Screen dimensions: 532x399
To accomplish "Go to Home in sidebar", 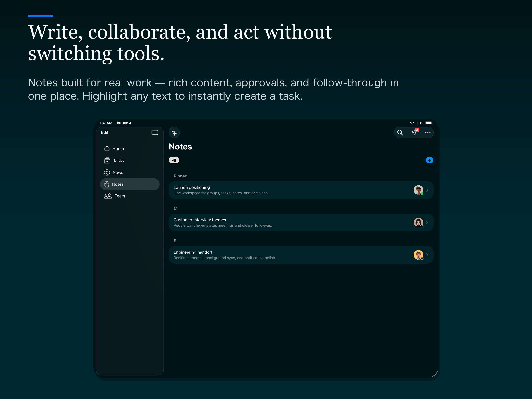I will point(130,148).
